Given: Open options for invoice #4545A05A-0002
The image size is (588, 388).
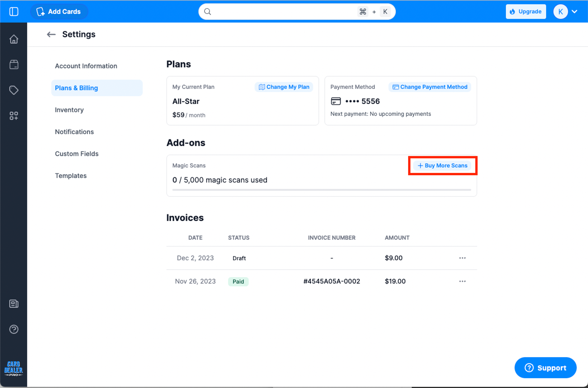Looking at the screenshot, I should click(x=462, y=281).
